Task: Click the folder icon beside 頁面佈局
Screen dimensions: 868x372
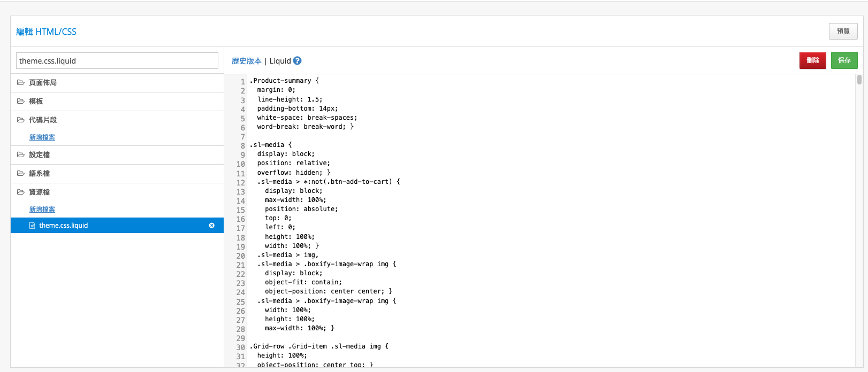Action: pos(21,82)
